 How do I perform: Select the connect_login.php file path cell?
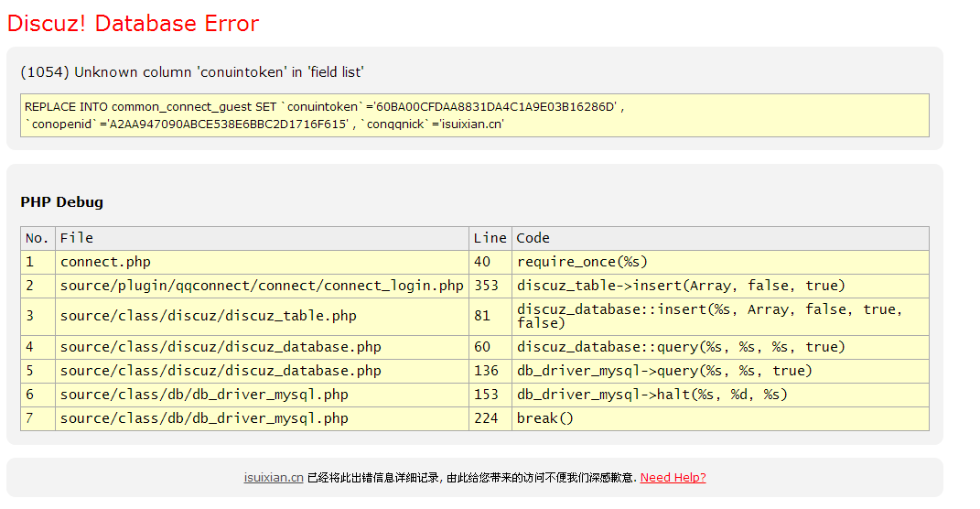262,286
